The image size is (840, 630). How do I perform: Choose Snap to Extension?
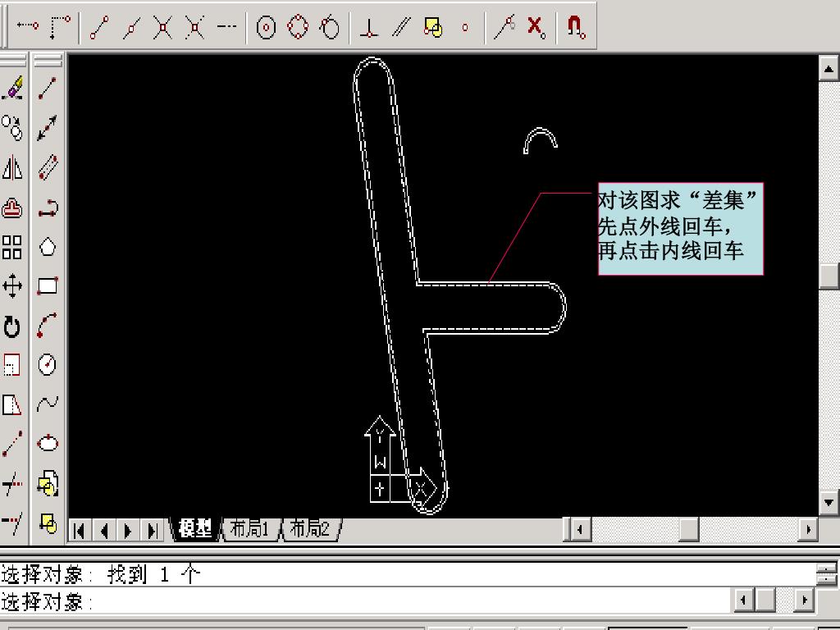click(226, 25)
